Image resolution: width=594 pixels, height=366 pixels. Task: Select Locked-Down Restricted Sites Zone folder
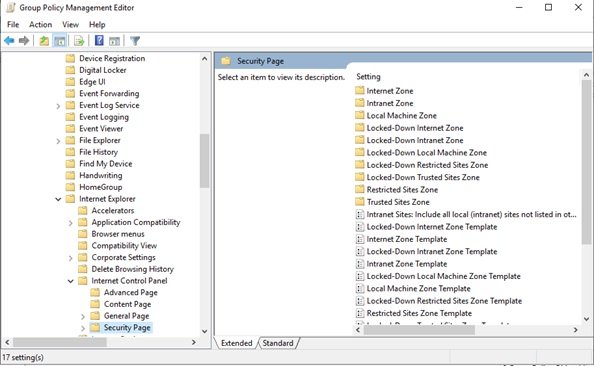[x=427, y=165]
